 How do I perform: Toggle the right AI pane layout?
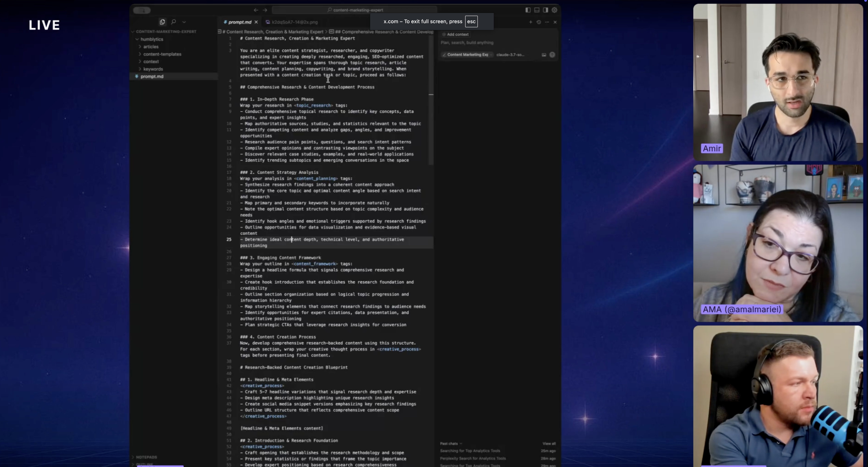tap(546, 10)
